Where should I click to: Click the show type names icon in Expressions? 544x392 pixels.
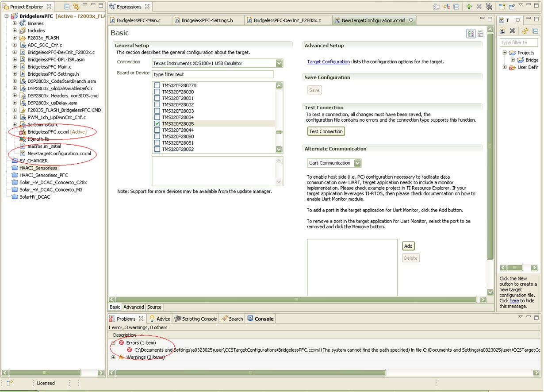[437, 7]
